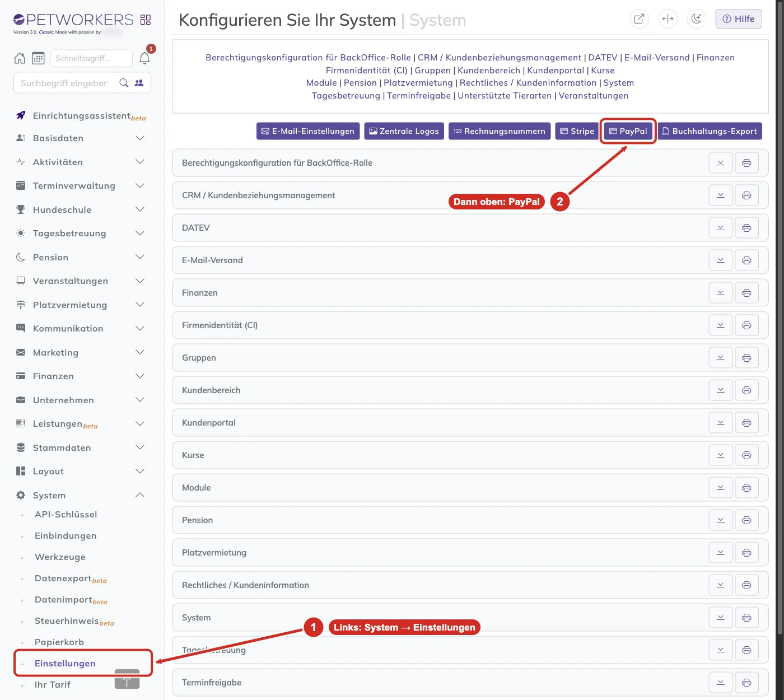Print the Finanzen section

746,293
